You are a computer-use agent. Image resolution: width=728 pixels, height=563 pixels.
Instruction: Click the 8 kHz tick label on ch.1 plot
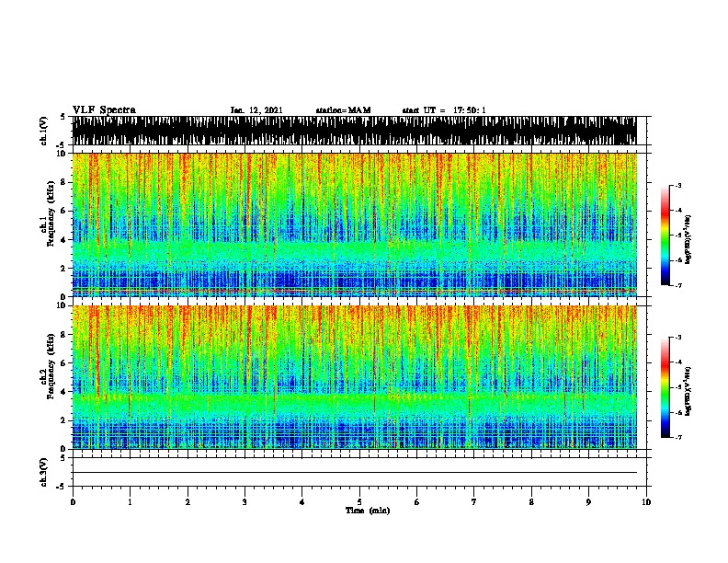click(63, 182)
